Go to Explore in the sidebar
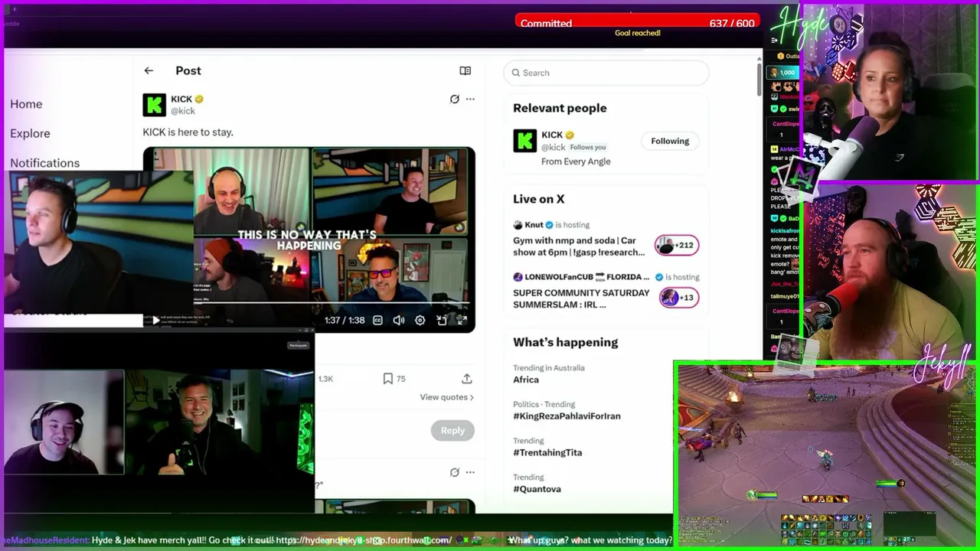980x551 pixels. [x=30, y=133]
